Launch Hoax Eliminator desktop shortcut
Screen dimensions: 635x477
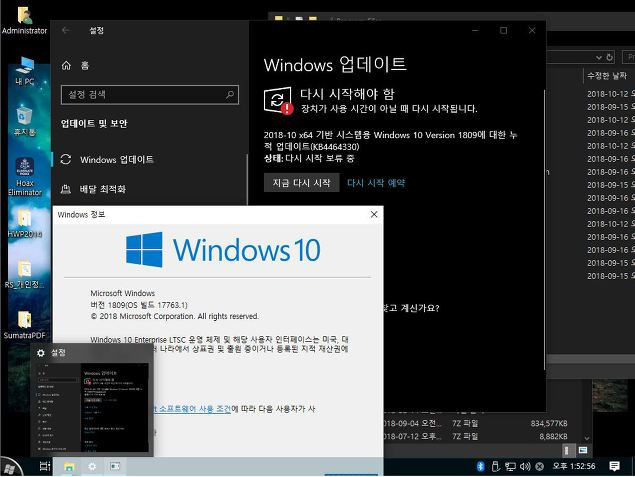coord(25,177)
